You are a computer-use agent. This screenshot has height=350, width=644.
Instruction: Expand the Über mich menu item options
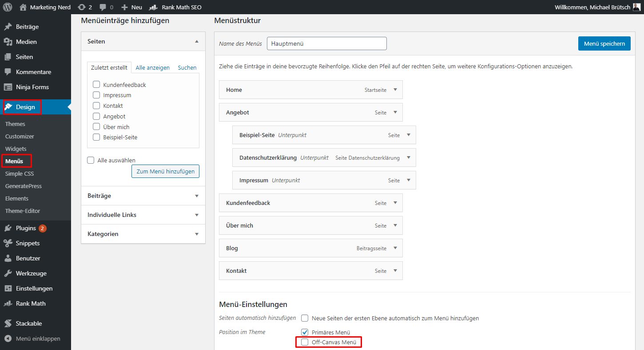[395, 225]
